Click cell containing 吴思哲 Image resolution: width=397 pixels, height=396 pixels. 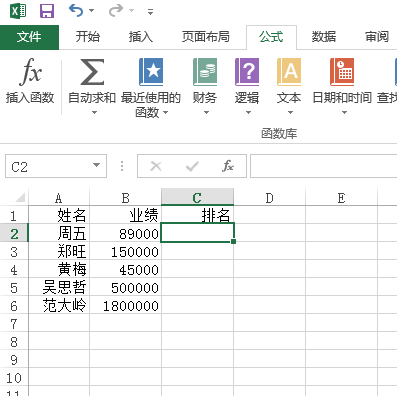pos(59,287)
